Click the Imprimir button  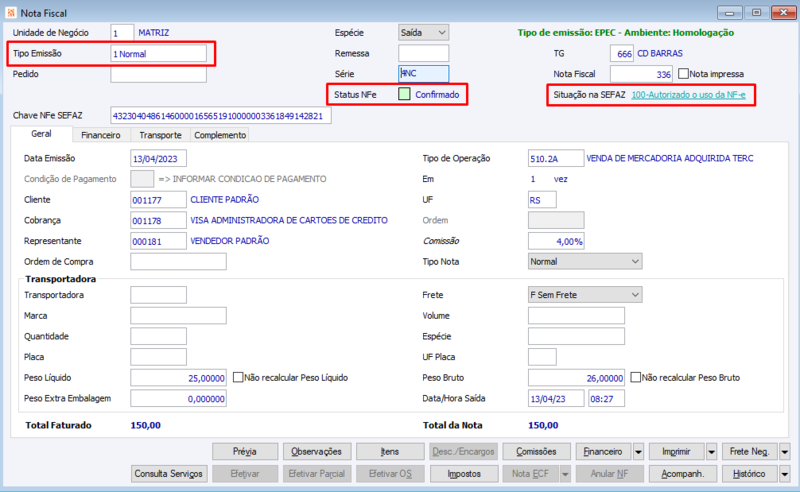tap(677, 452)
